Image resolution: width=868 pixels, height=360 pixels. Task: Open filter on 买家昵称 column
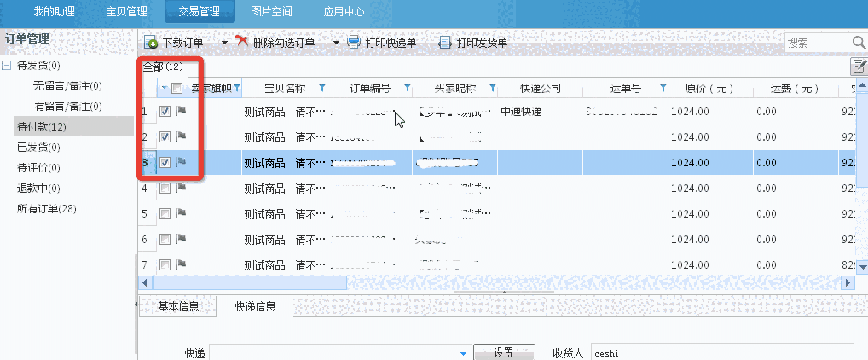[x=492, y=88]
